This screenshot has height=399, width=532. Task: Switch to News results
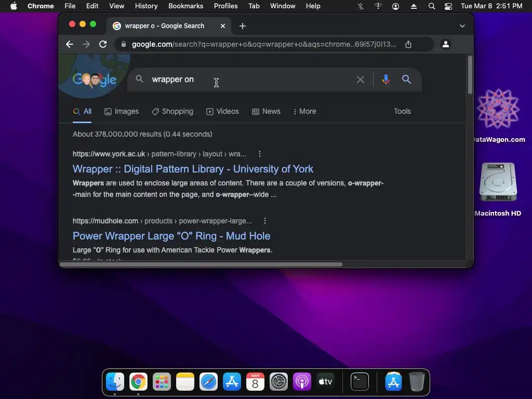[267, 112]
